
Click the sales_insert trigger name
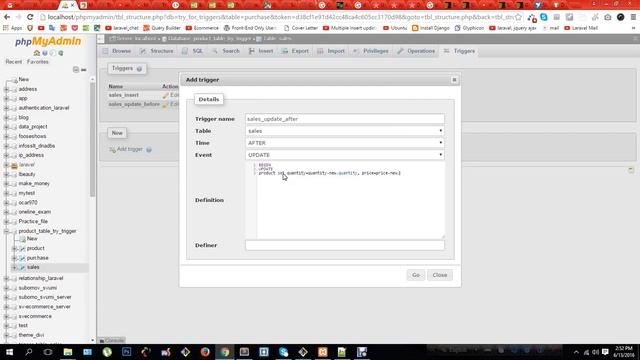(x=123, y=95)
